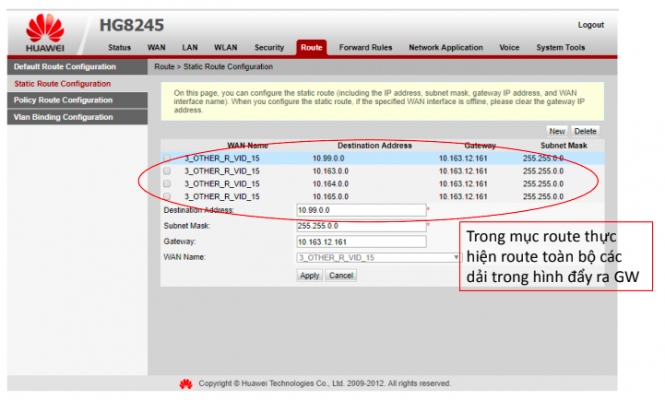The width and height of the screenshot is (665, 400).
Task: Open Policy Route Configuration in the sidebar
Action: pos(63,100)
